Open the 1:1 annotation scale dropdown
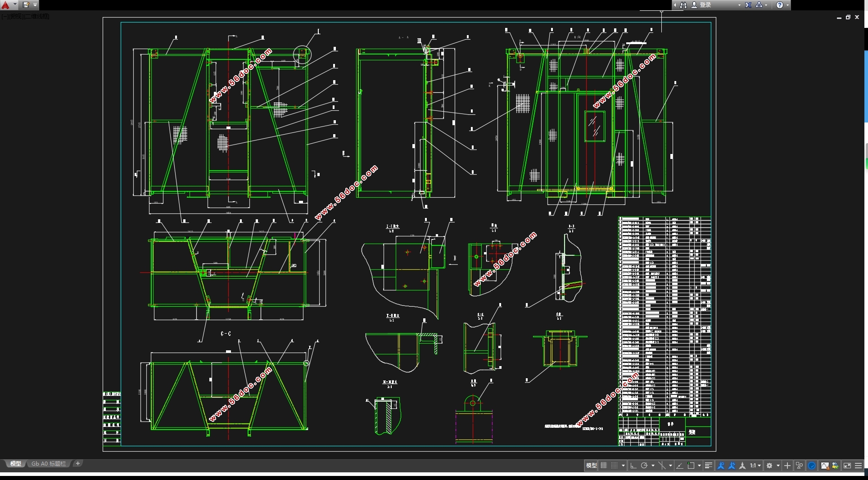The image size is (868, 480). tap(755, 466)
